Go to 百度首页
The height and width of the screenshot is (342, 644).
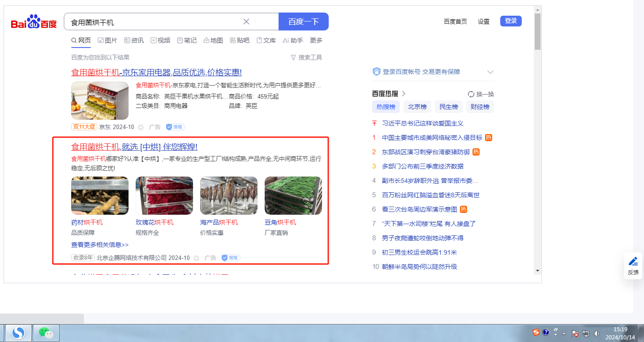click(x=455, y=22)
